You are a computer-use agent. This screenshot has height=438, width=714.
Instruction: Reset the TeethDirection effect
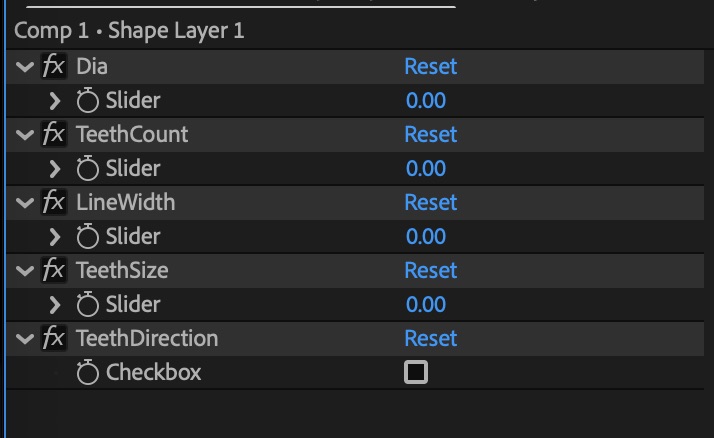click(x=430, y=339)
